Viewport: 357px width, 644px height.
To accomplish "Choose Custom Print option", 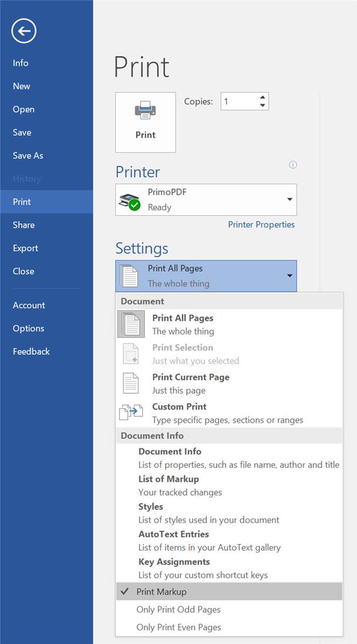I will (x=229, y=413).
